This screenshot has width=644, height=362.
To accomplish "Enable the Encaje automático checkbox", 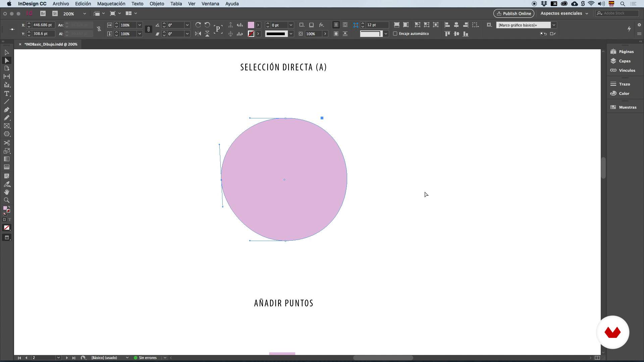I will pos(395,34).
